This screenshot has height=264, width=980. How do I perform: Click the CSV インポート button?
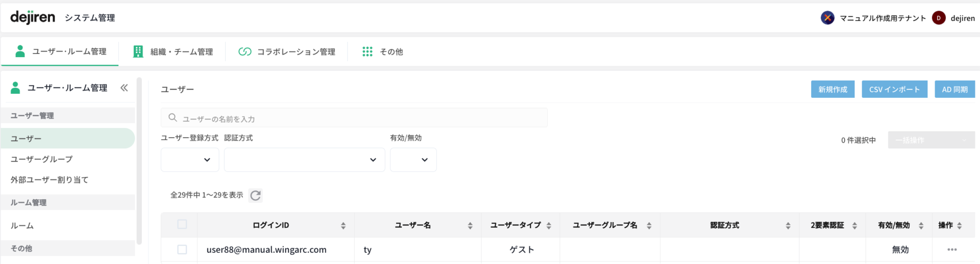[x=894, y=89]
